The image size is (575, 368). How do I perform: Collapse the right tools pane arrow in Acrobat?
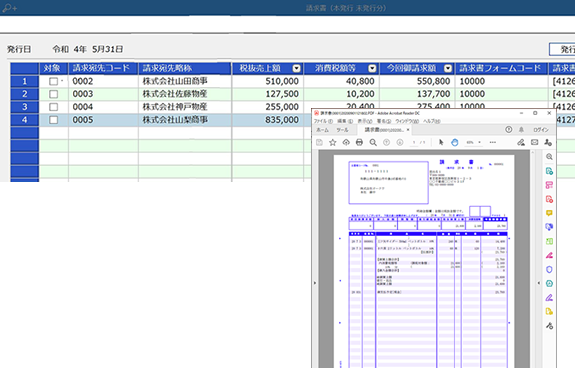pos(539,283)
